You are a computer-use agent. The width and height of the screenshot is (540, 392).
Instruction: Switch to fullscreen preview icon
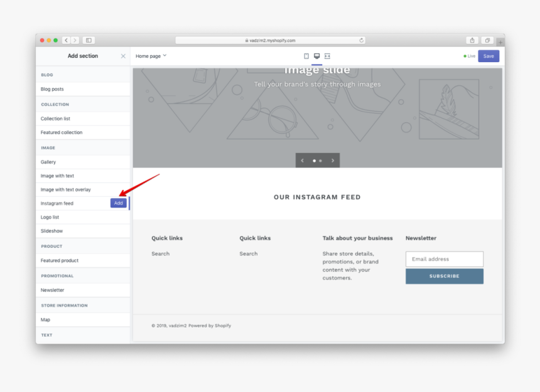pos(327,56)
